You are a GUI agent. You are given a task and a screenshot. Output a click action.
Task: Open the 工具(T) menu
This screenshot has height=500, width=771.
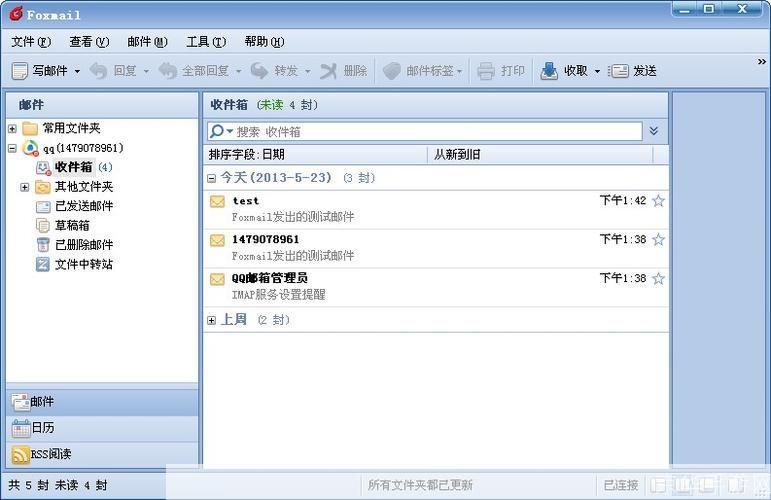click(x=206, y=42)
